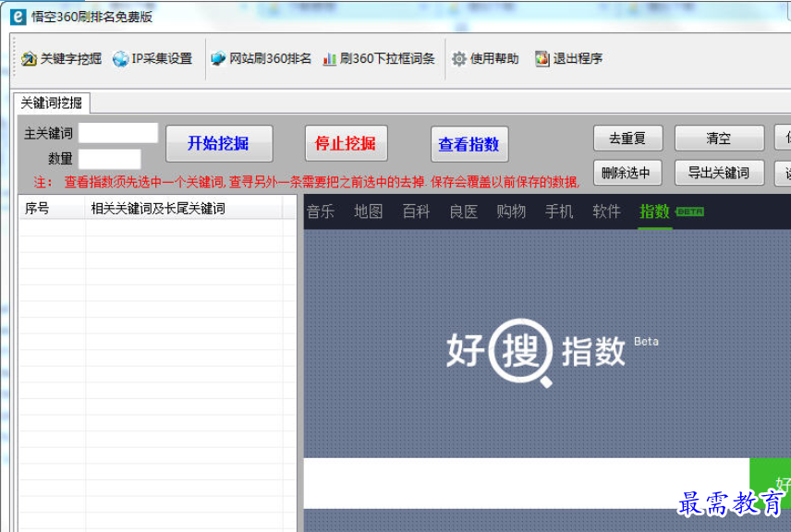Open the 地图 tab in web page

(x=369, y=212)
